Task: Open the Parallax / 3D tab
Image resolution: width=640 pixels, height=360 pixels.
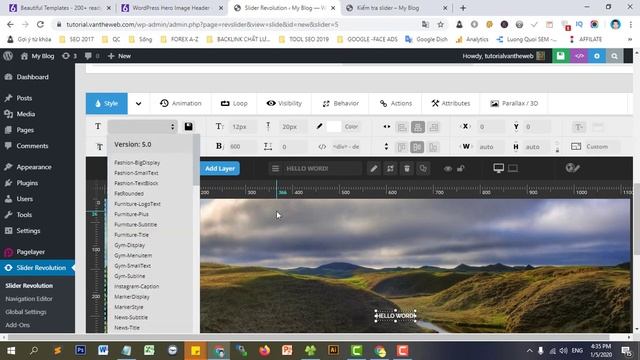Action: [x=514, y=103]
